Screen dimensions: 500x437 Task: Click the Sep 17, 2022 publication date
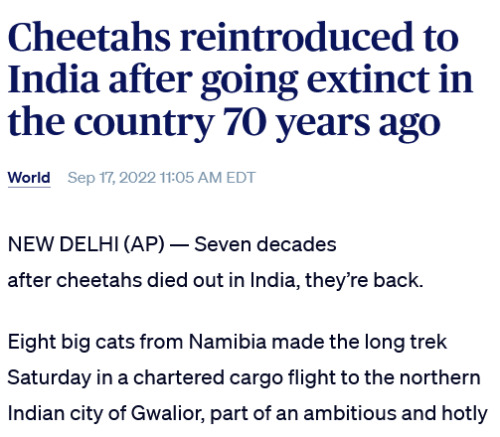[112, 178]
